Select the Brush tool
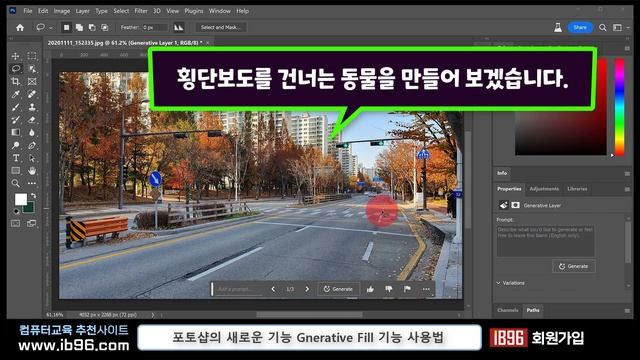 [16, 107]
